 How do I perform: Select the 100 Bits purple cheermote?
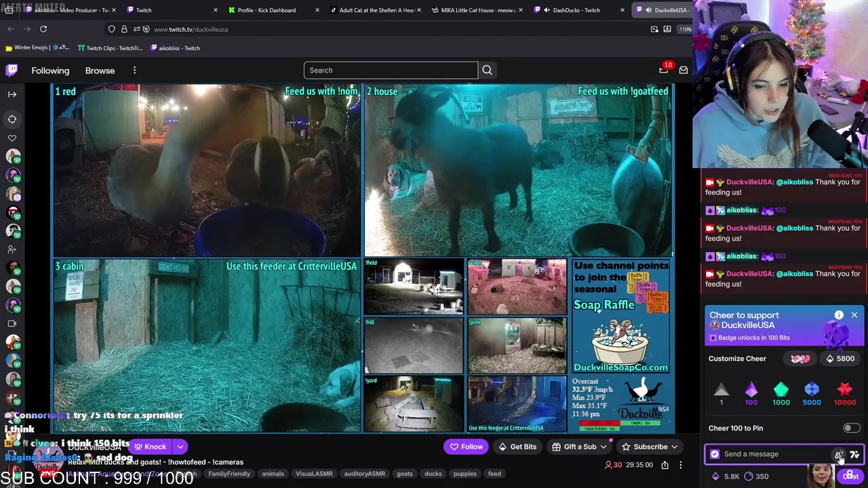click(751, 394)
